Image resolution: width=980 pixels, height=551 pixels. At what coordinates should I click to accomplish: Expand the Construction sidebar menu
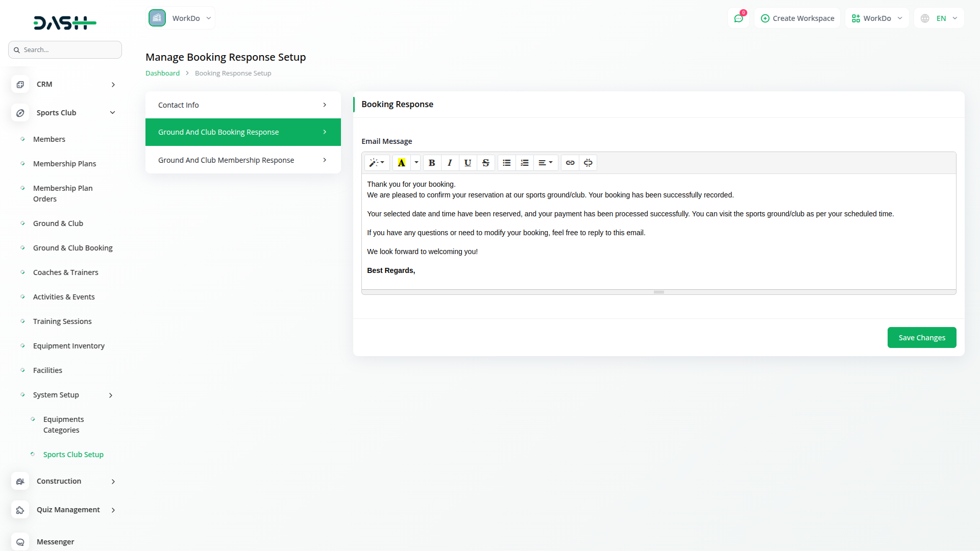[65, 481]
